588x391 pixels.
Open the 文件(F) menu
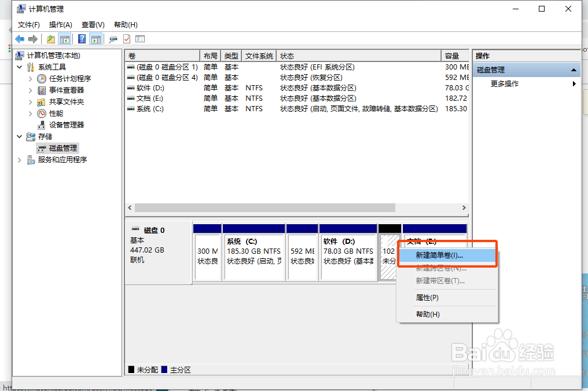[x=29, y=25]
